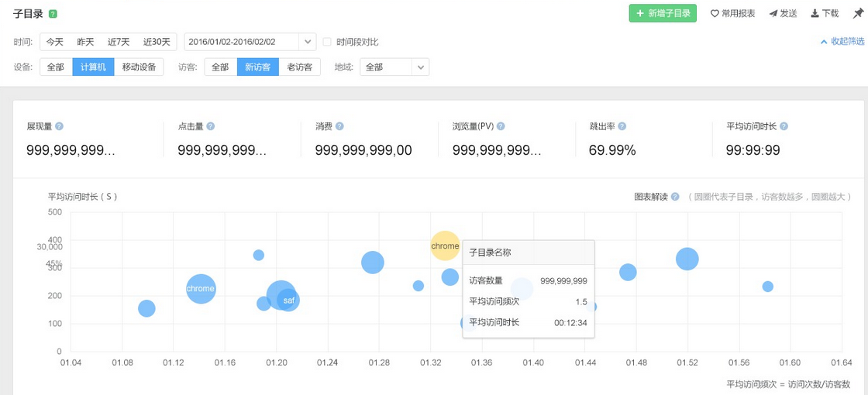
Task: Collapse filters with 收起筛选
Action: tap(842, 42)
